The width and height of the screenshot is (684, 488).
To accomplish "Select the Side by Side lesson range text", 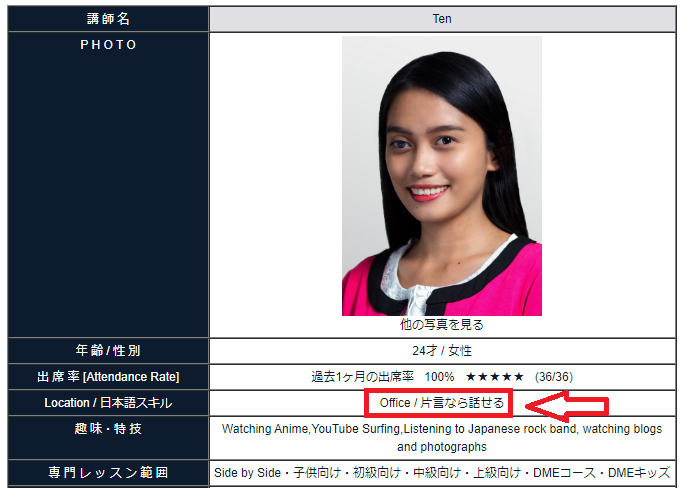I will pyautogui.click(x=442, y=473).
